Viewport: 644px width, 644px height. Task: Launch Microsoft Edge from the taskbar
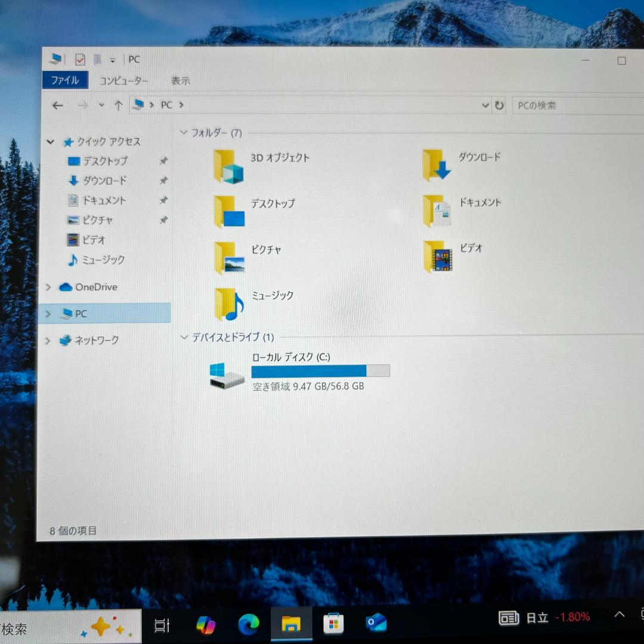[249, 624]
